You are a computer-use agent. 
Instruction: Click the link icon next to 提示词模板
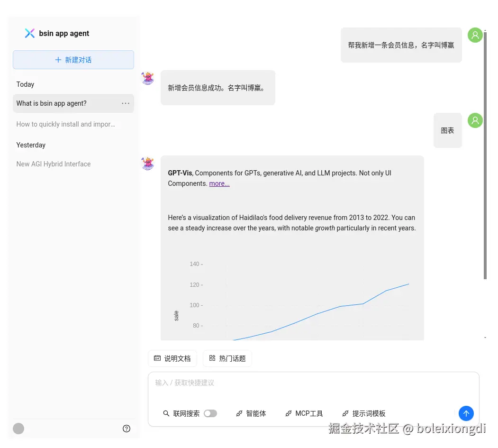point(345,413)
